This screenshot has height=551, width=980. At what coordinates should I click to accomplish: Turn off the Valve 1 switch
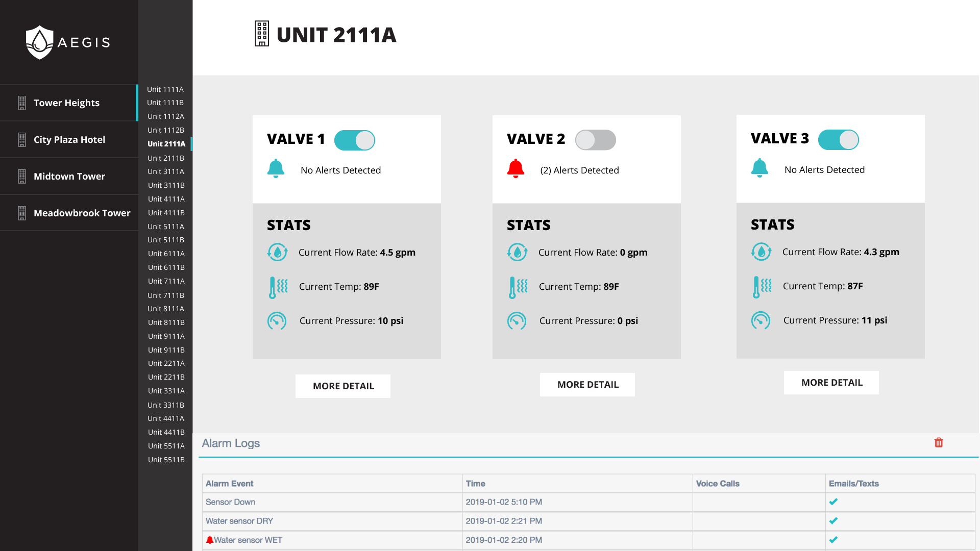355,140
